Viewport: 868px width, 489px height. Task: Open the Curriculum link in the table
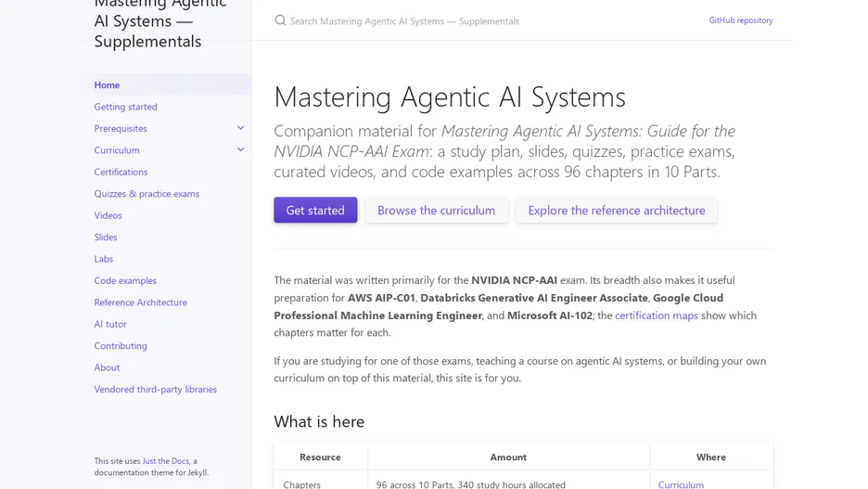681,484
